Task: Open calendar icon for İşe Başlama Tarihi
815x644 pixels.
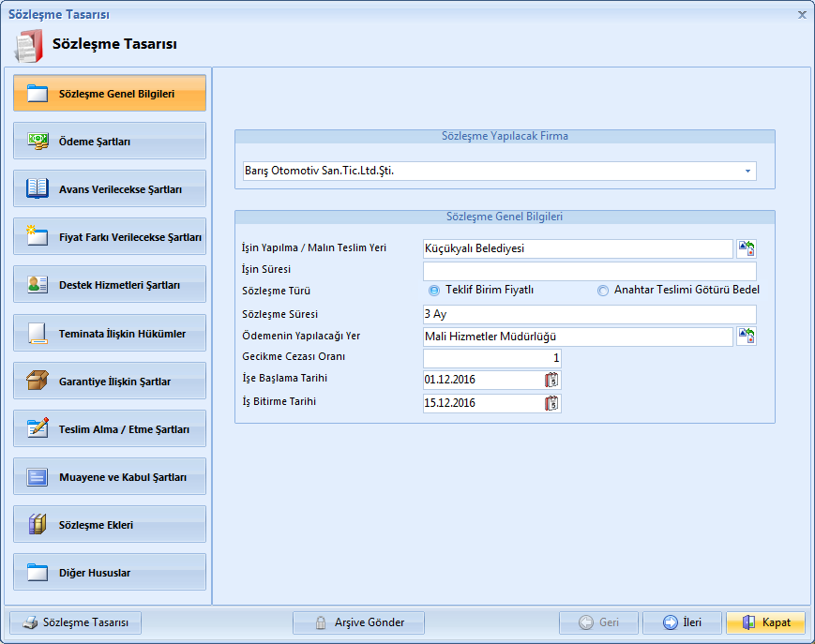Action: [x=551, y=380]
